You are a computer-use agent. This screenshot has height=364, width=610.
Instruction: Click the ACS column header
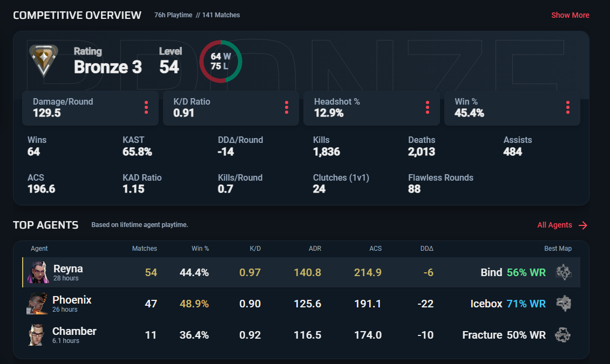pyautogui.click(x=375, y=249)
